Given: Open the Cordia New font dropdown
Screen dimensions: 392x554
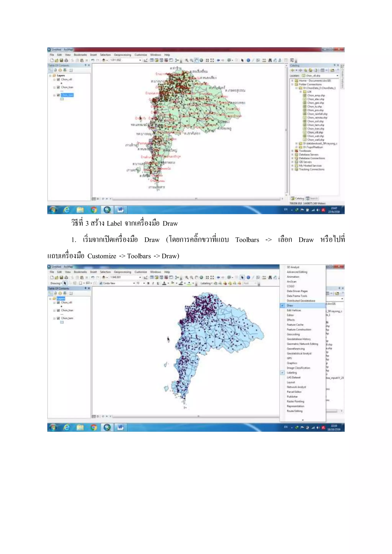Looking at the screenshot, I should click(x=134, y=283).
